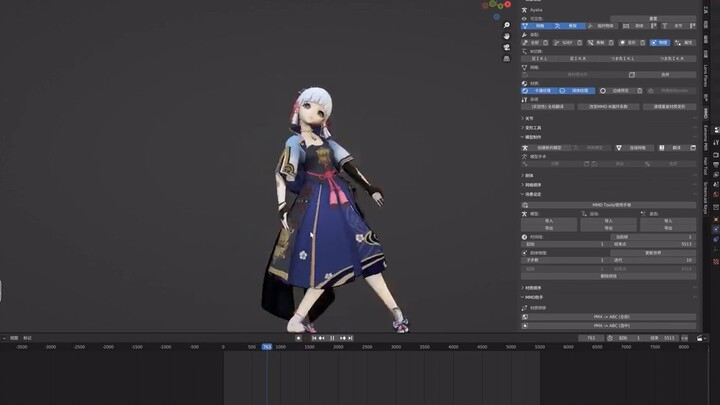Toggle 足IK.L IK switch
This screenshot has height=405, width=720.
click(x=540, y=58)
